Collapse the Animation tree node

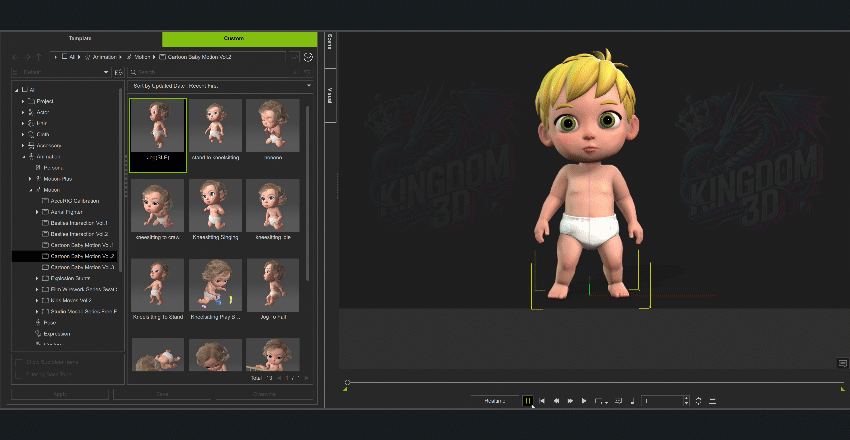[23, 157]
